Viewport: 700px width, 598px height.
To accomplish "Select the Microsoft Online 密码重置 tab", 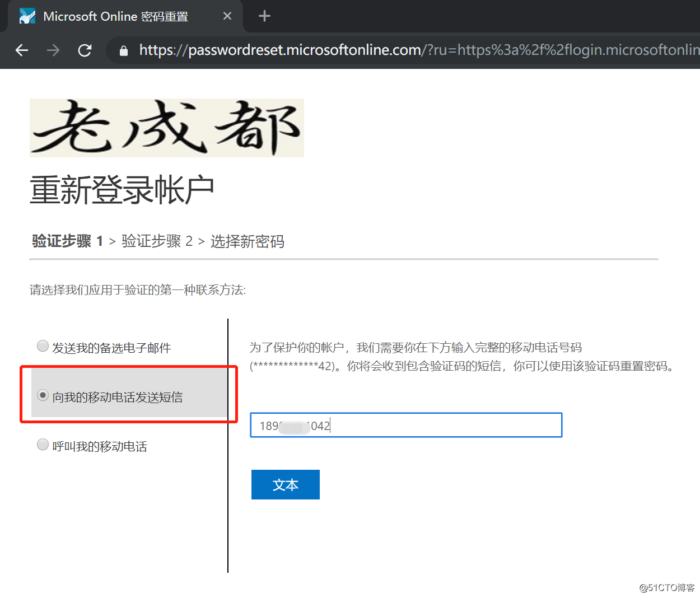I will (x=125, y=16).
